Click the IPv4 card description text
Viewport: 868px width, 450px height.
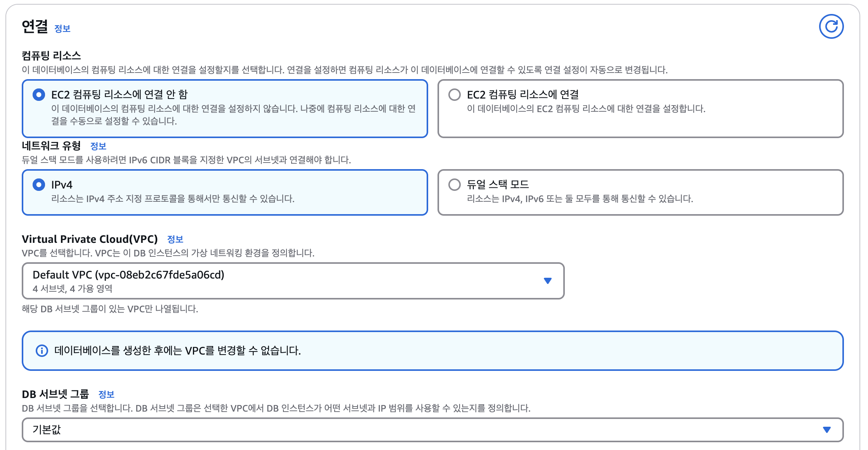click(x=173, y=199)
